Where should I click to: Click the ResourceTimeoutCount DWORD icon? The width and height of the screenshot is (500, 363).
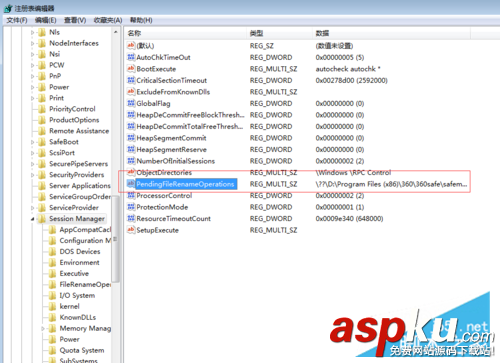pyautogui.click(x=131, y=218)
